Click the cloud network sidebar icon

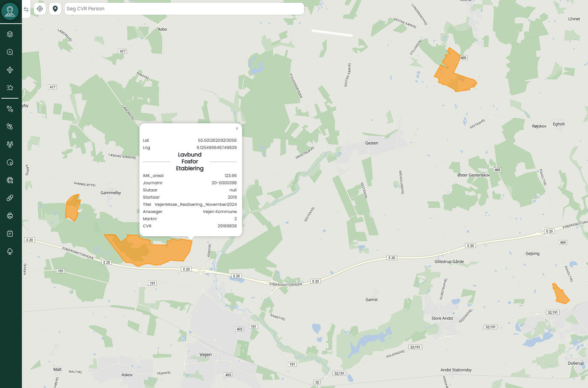click(10, 251)
